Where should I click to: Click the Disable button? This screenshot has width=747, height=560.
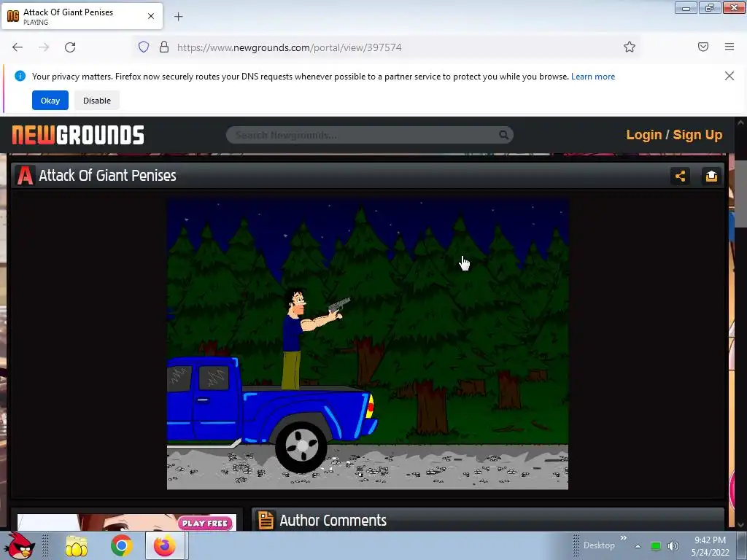(x=97, y=101)
